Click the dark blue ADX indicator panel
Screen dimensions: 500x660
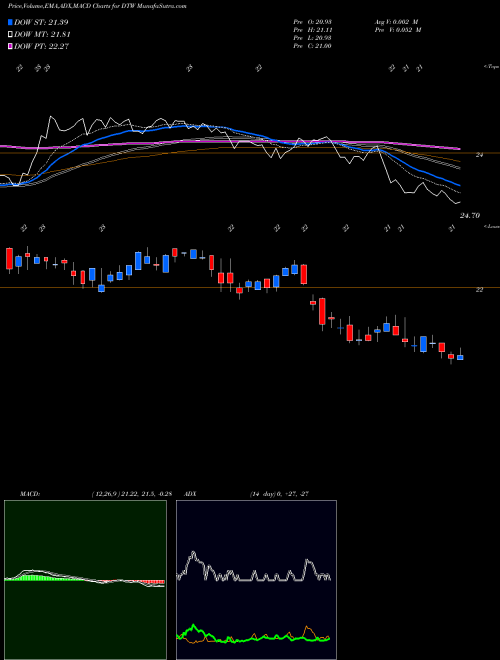pos(256,580)
